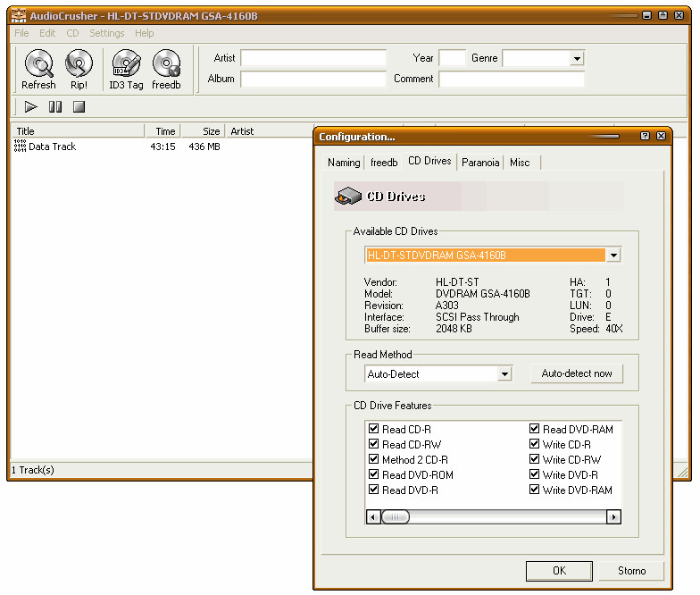Click the features list left scroll arrow

[x=373, y=517]
